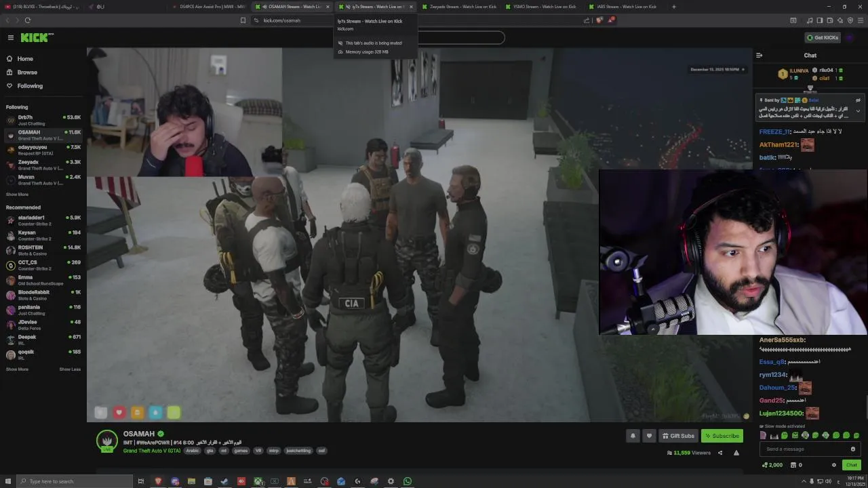The height and width of the screenshot is (488, 868).
Task: Open Browse in sidebar
Action: point(27,73)
